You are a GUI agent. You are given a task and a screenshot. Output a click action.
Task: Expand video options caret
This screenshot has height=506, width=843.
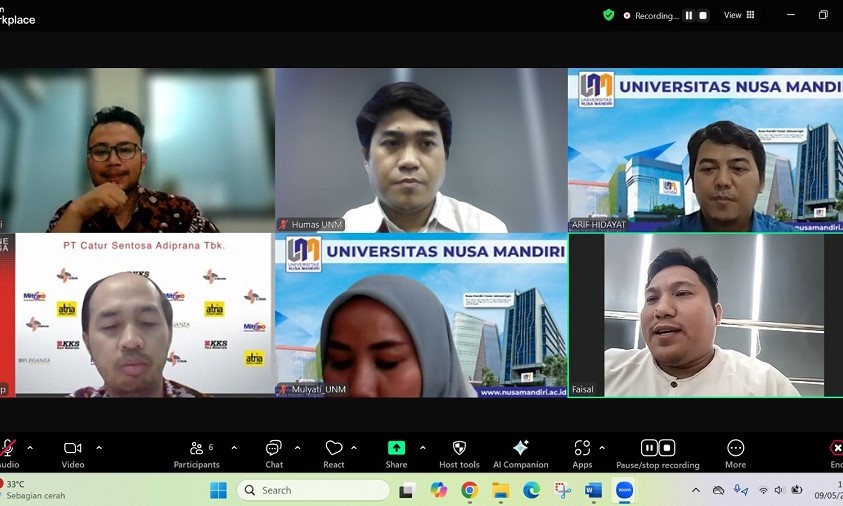pyautogui.click(x=99, y=447)
